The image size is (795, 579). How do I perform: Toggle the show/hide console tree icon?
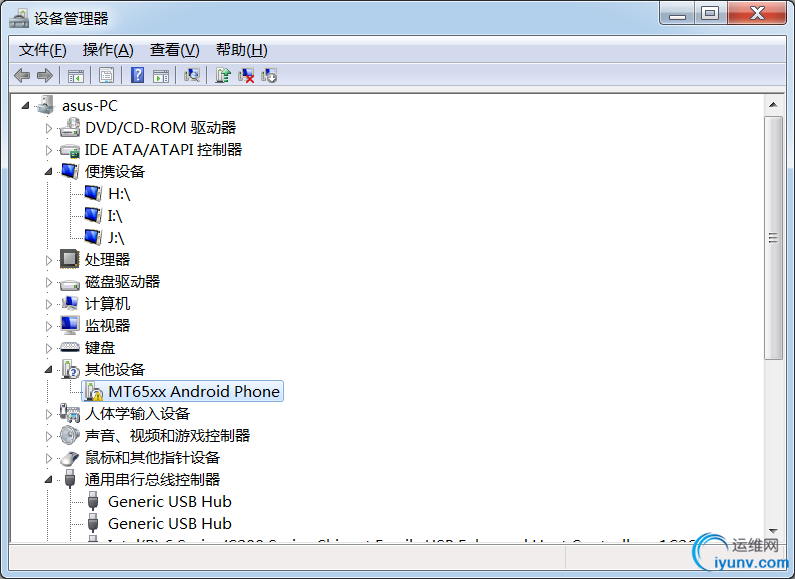[76, 76]
